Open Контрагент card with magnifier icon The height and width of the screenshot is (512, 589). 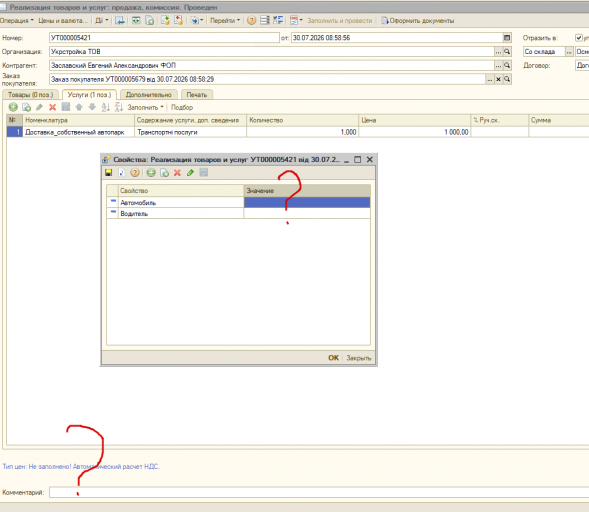[x=507, y=65]
